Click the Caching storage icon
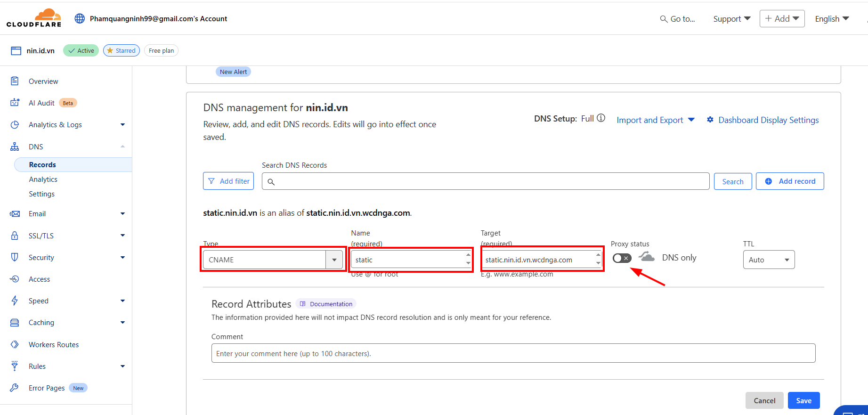868x415 pixels. [x=15, y=323]
